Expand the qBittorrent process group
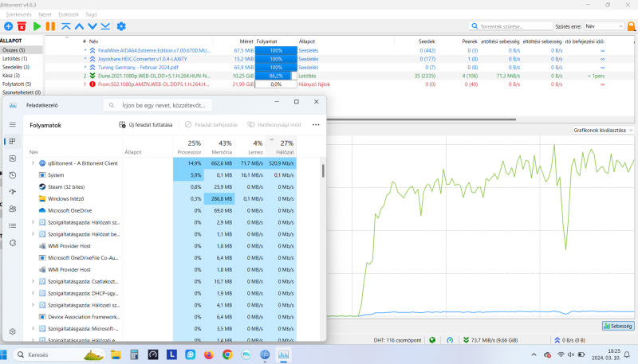The image size is (638, 364). point(33,163)
